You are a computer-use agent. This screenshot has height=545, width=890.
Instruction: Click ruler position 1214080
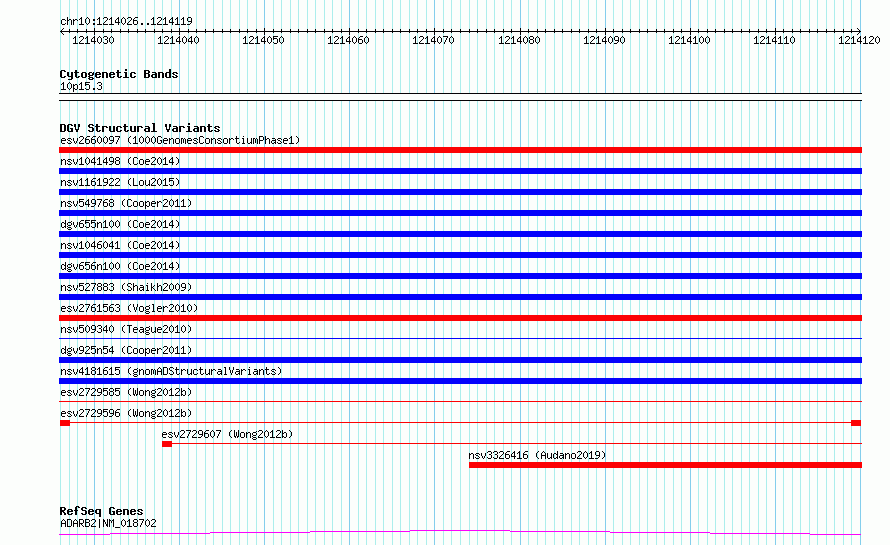tap(519, 40)
